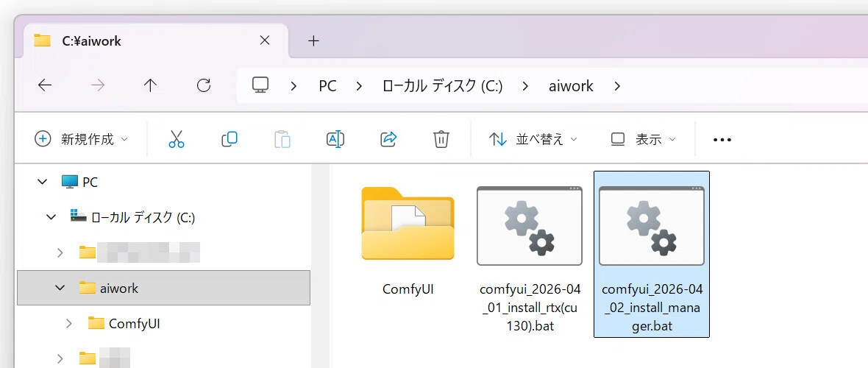
Task: Select the install_manager.bat file icon
Action: 652,226
